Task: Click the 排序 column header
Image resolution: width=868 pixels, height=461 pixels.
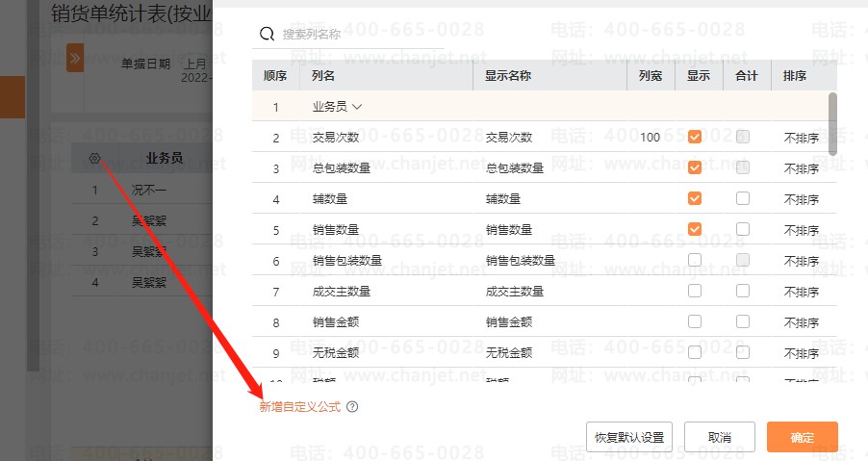Action: 794,76
